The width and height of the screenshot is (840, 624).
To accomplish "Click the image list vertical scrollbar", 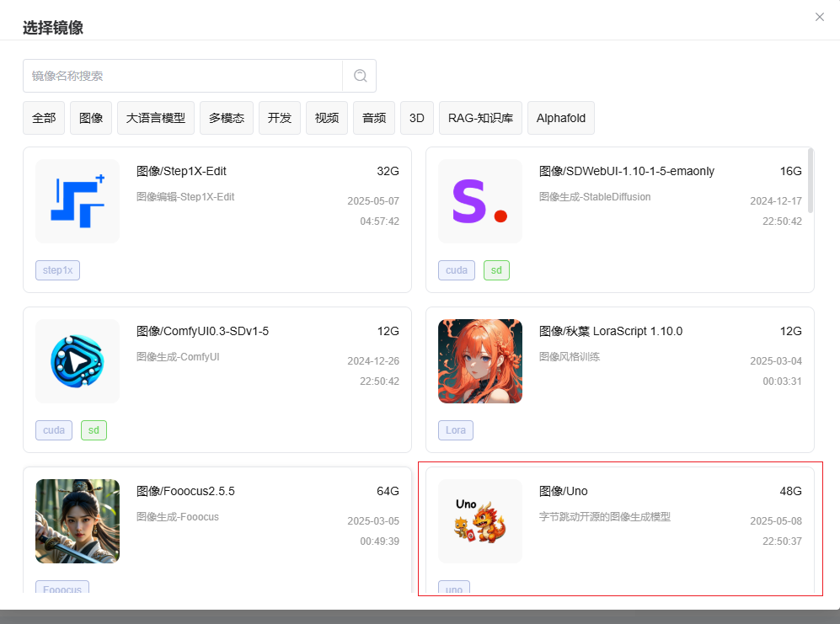I will coord(811,180).
